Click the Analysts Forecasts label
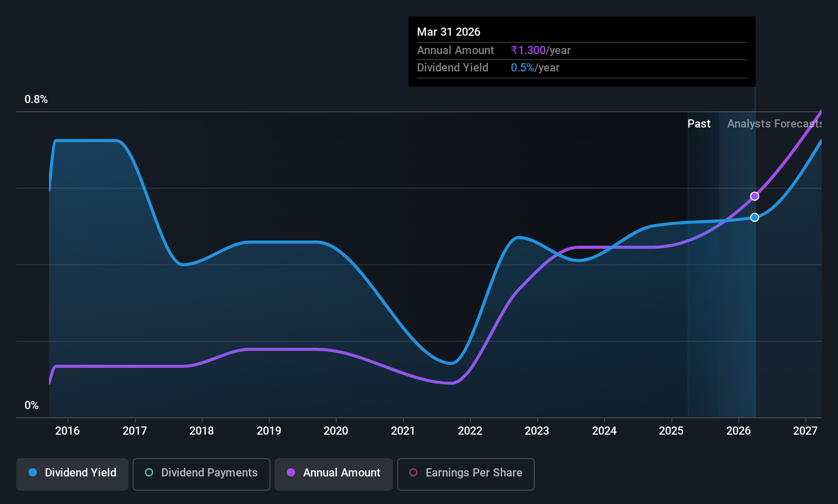This screenshot has height=504, width=838. [x=774, y=124]
